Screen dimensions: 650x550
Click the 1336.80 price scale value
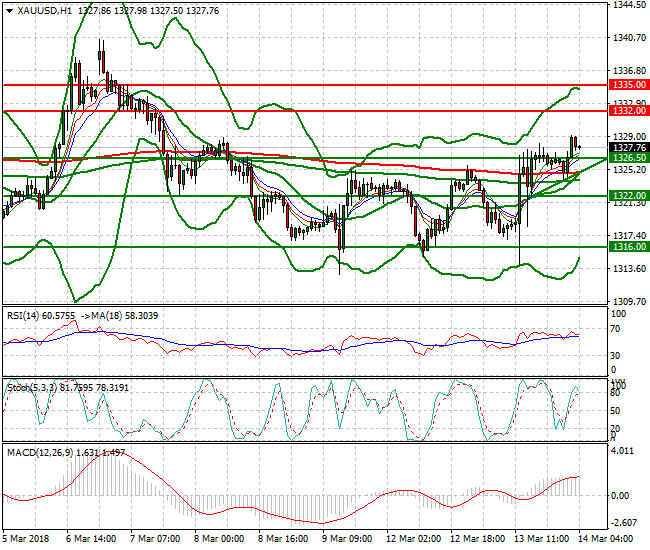(x=629, y=71)
